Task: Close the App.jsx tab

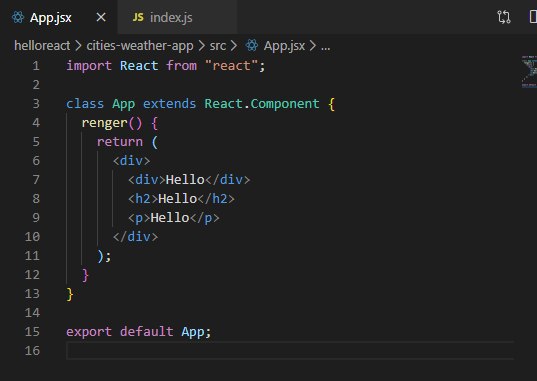Action: coord(101,17)
